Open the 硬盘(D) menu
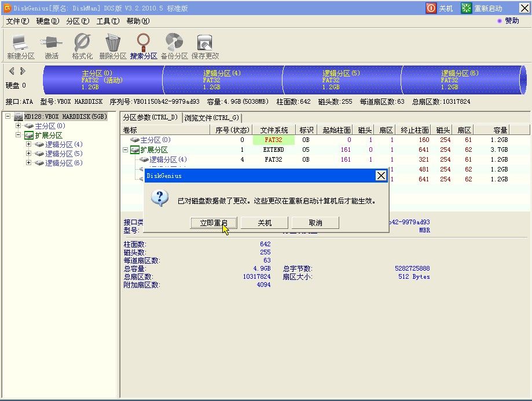Screen dimensions: 532x401 tap(48, 21)
